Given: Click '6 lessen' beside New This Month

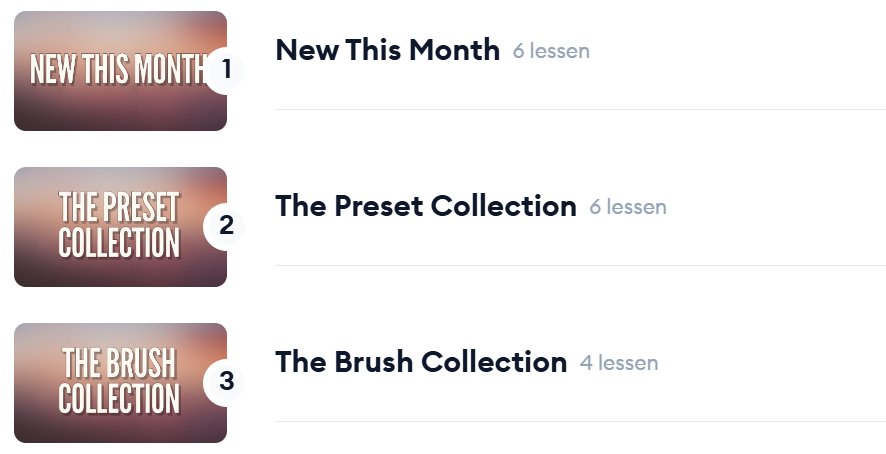Looking at the screenshot, I should pyautogui.click(x=551, y=50).
